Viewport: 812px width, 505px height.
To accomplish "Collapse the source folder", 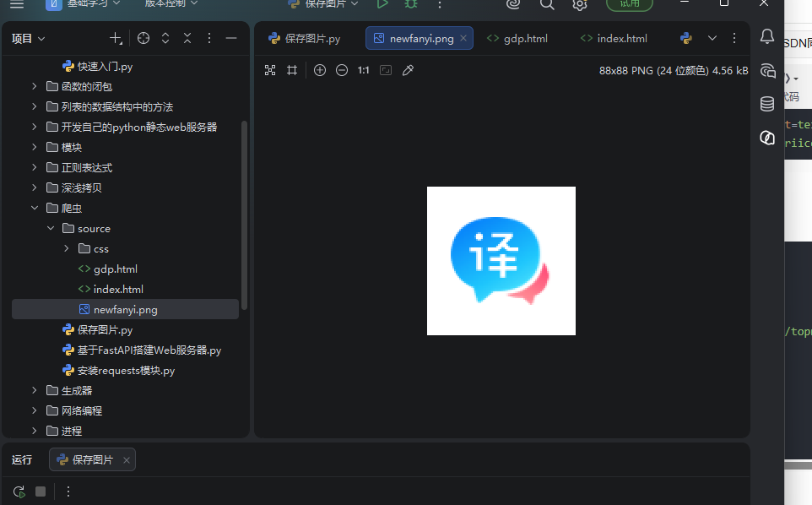I will 51,228.
